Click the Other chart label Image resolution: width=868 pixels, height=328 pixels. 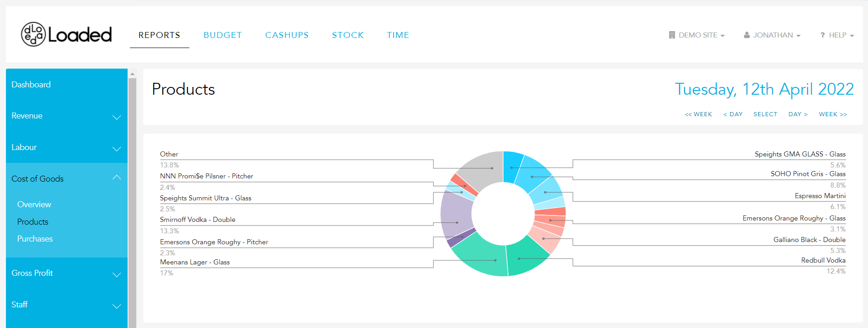pos(169,154)
